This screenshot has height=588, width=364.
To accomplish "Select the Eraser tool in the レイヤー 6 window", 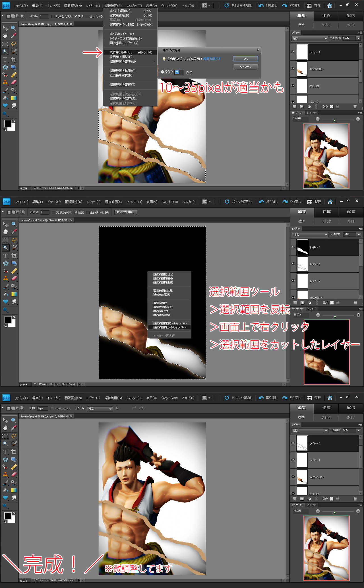I will click(14, 279).
